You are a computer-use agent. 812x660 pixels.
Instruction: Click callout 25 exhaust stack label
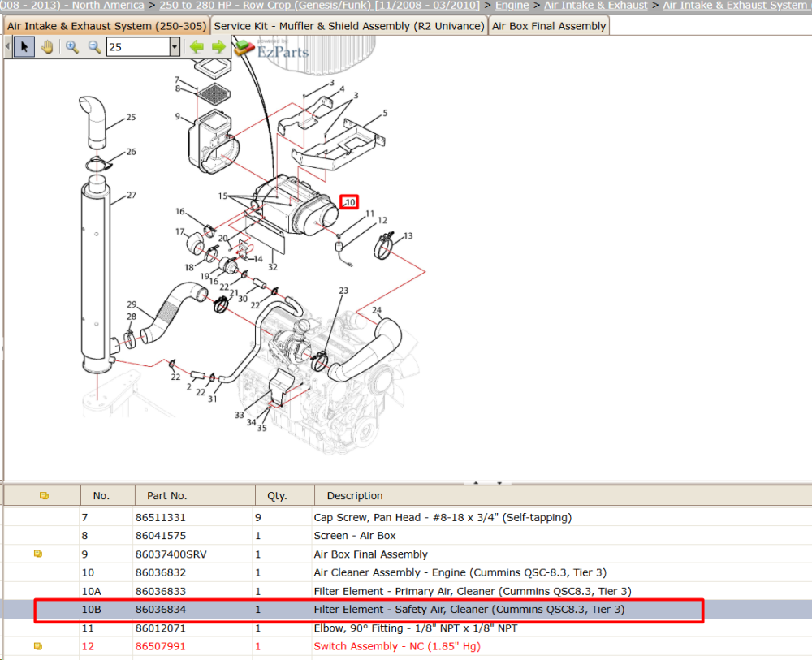click(x=131, y=118)
